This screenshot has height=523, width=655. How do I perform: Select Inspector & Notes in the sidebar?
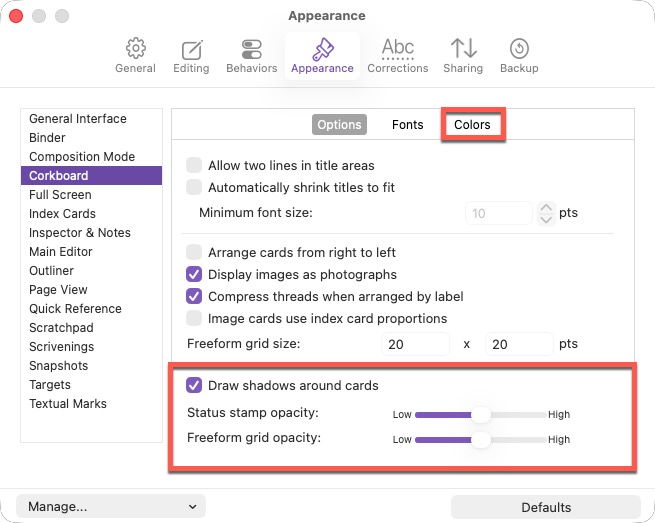point(91,233)
